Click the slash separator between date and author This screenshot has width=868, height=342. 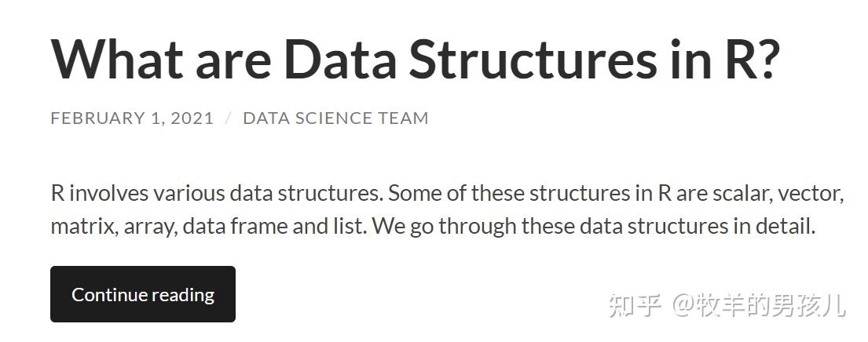[229, 118]
